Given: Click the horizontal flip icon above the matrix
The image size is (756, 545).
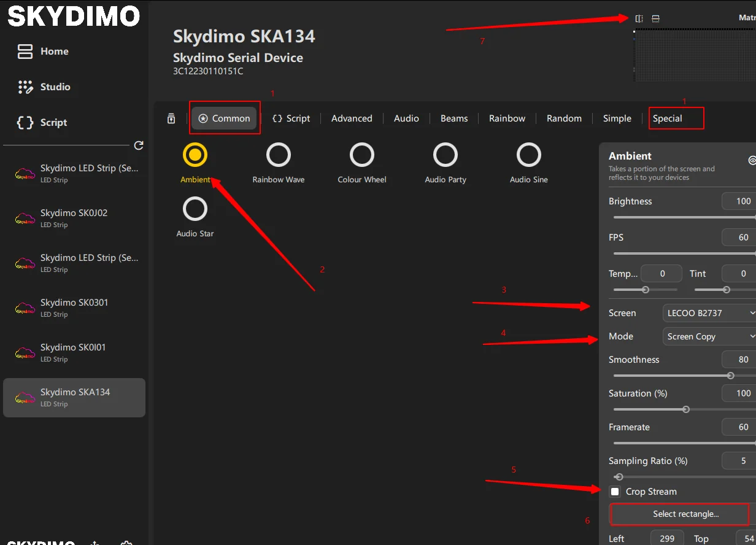Looking at the screenshot, I should [639, 18].
